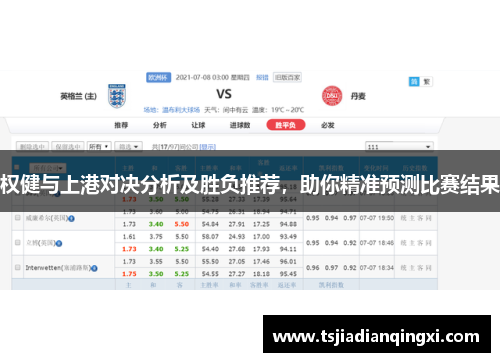Open info icon next to 立博(英国)
This screenshot has height=362, width=500.
pos(59,243)
